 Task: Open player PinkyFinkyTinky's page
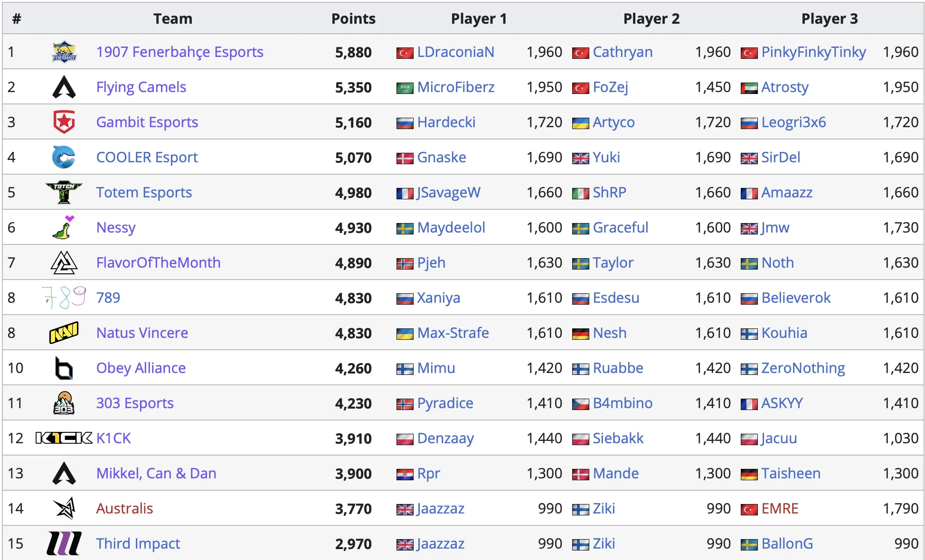[x=813, y=52]
